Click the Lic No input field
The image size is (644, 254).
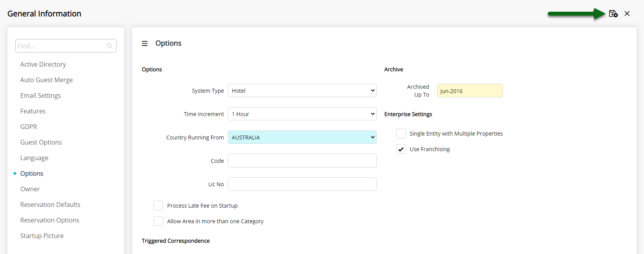click(x=302, y=184)
